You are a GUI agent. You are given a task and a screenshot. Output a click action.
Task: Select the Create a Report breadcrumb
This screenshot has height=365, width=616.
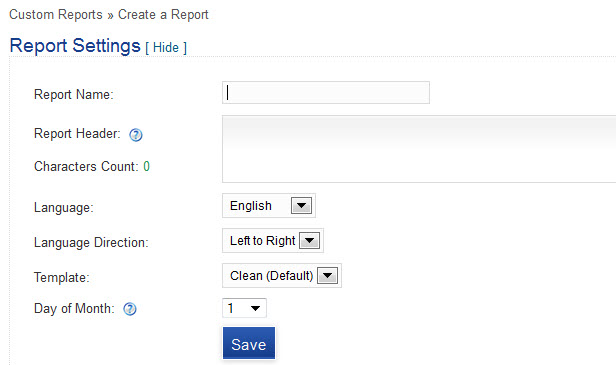point(163,15)
